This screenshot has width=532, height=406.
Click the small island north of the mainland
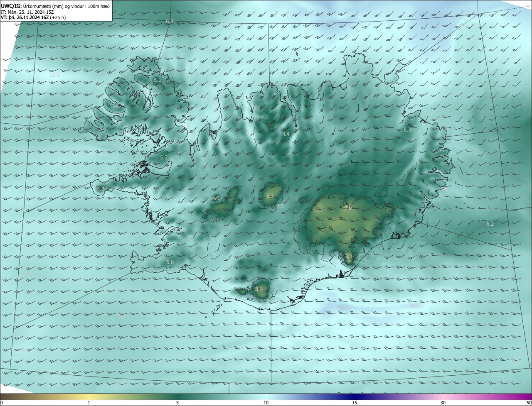[297, 53]
